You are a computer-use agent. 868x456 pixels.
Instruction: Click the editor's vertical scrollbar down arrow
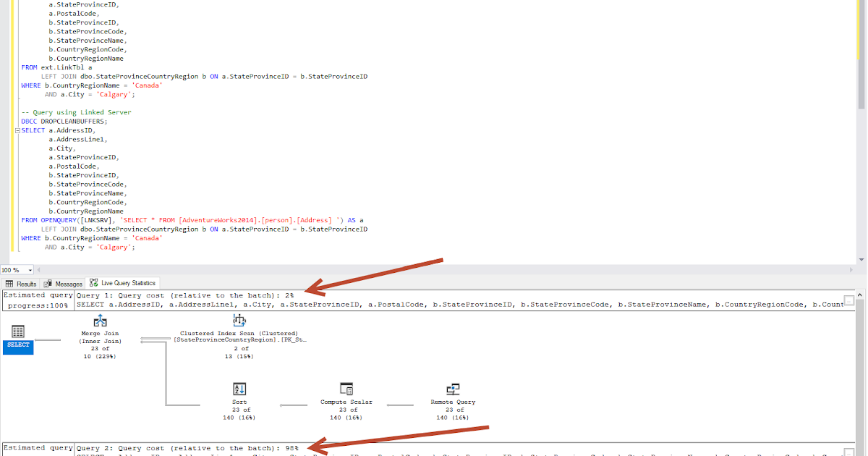(x=861, y=260)
